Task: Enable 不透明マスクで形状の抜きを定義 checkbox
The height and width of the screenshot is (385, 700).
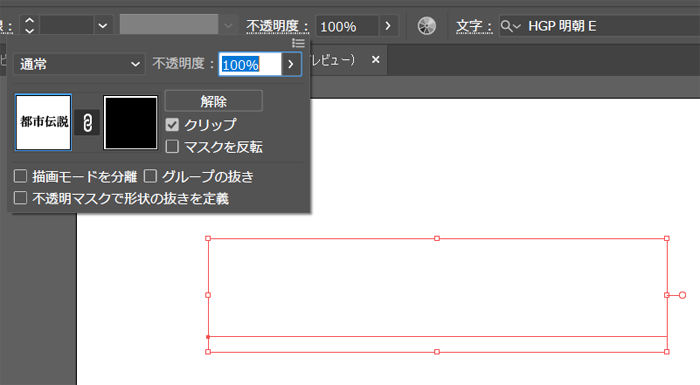Action: pyautogui.click(x=21, y=198)
